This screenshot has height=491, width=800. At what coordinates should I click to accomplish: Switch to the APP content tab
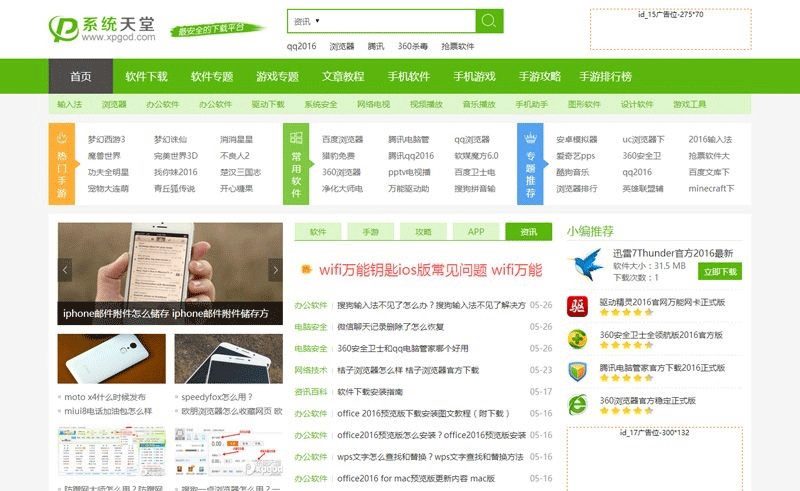tap(476, 232)
